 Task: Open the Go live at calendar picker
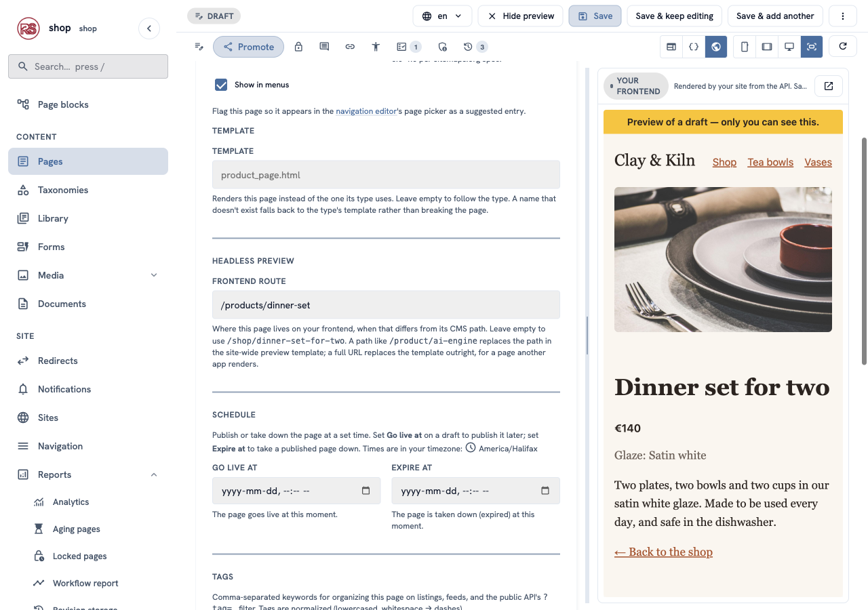[366, 491]
